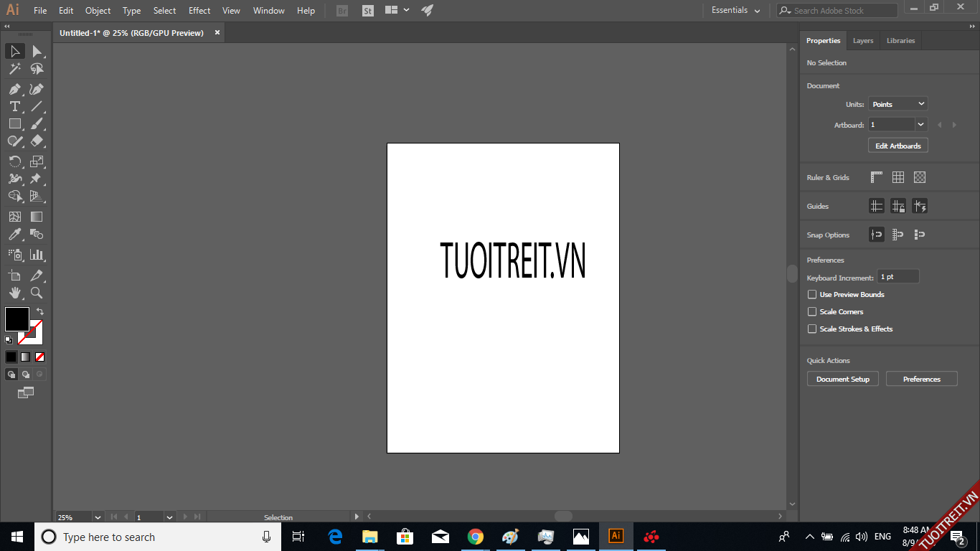Enable Use Preview Bounds checkbox
Screen dimensions: 980x551
click(x=812, y=295)
